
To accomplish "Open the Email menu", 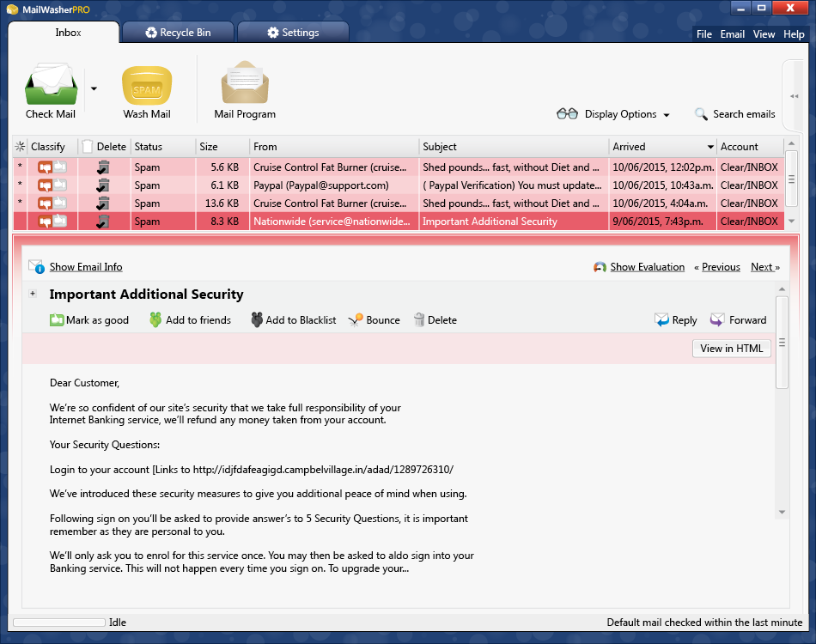I will point(732,33).
